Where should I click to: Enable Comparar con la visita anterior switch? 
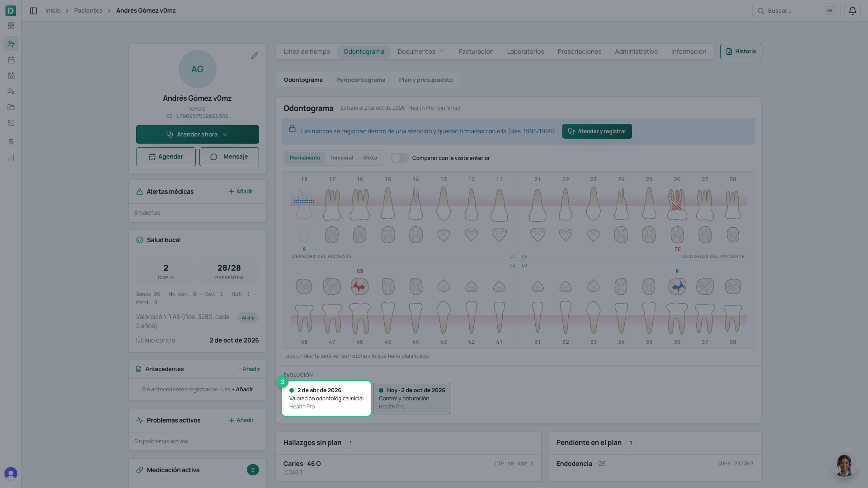pyautogui.click(x=399, y=158)
